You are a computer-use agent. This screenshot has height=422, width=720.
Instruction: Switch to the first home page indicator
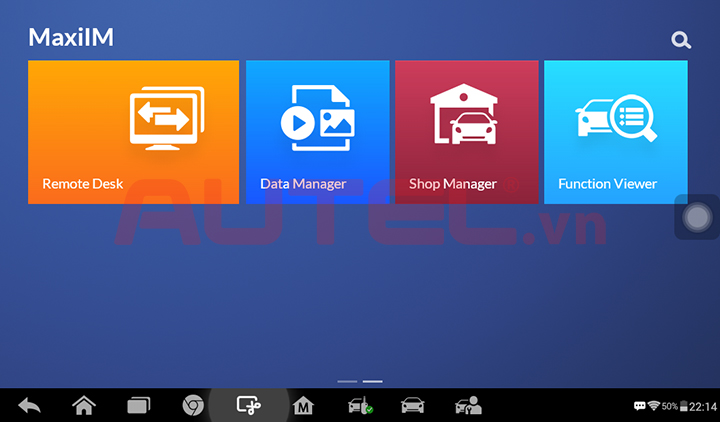coord(347,381)
